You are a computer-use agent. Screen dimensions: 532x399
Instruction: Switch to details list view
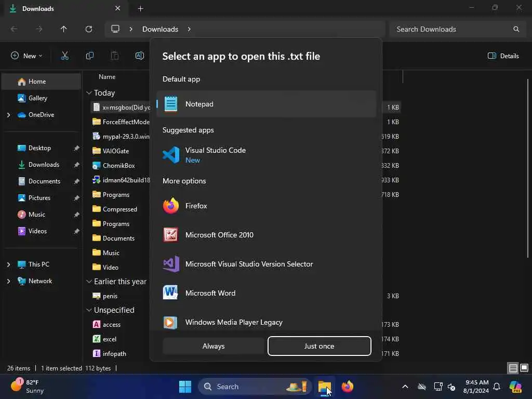(513, 368)
